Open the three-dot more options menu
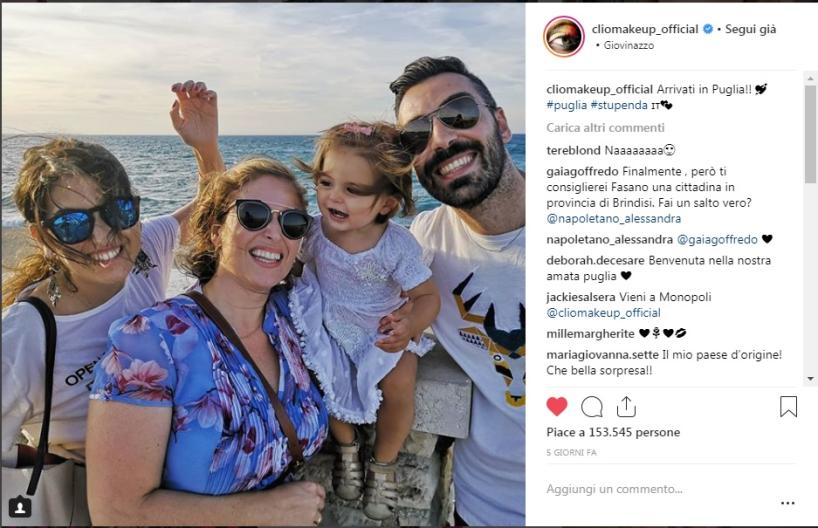 [x=788, y=503]
